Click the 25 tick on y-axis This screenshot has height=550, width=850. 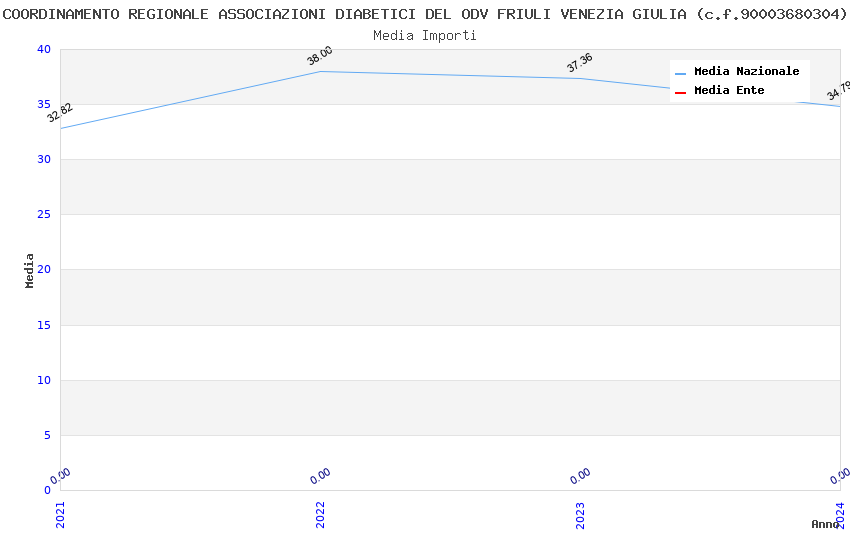pyautogui.click(x=43, y=215)
